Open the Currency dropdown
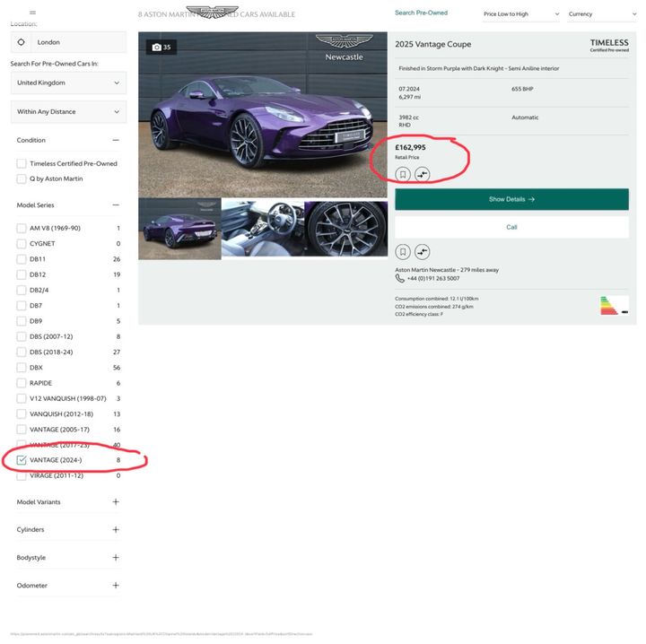Image resolution: width=646 pixels, height=644 pixels. [x=602, y=14]
